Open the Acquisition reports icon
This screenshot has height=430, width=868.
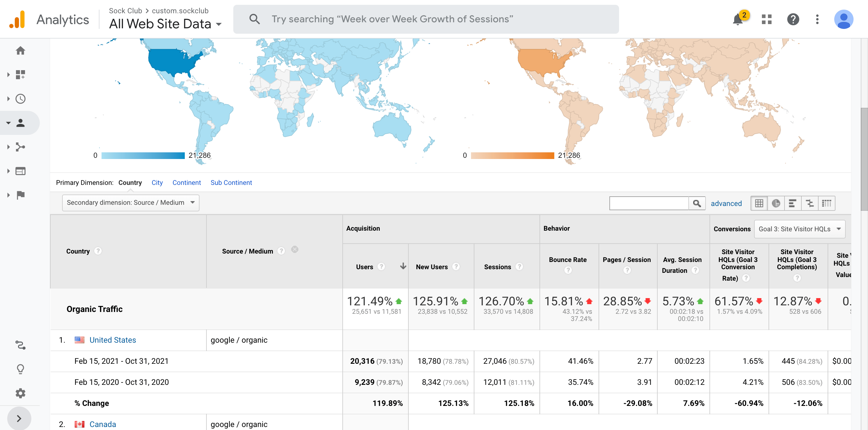click(20, 147)
